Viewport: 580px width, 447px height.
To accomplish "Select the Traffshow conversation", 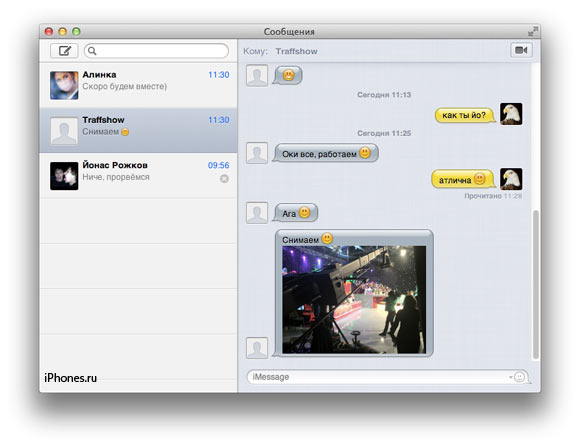I will click(138, 130).
